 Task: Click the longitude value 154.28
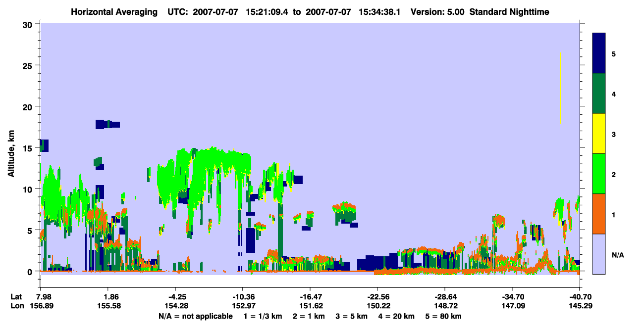click(176, 306)
